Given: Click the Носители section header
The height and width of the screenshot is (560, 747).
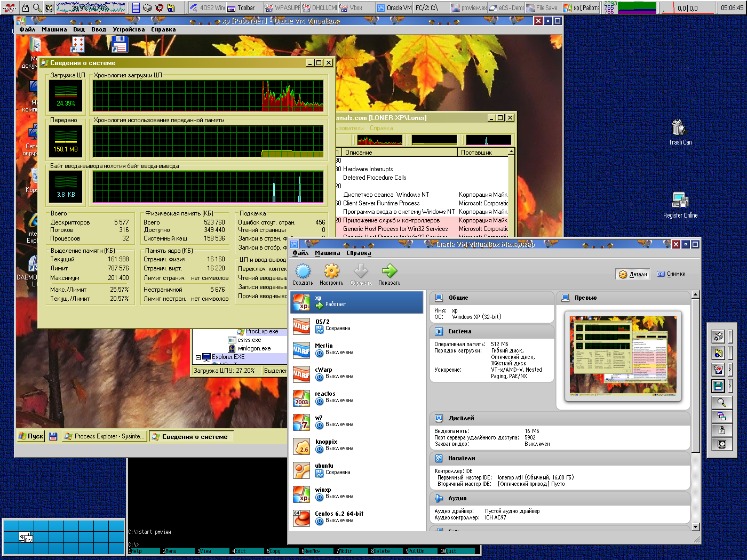Looking at the screenshot, I should click(560, 458).
